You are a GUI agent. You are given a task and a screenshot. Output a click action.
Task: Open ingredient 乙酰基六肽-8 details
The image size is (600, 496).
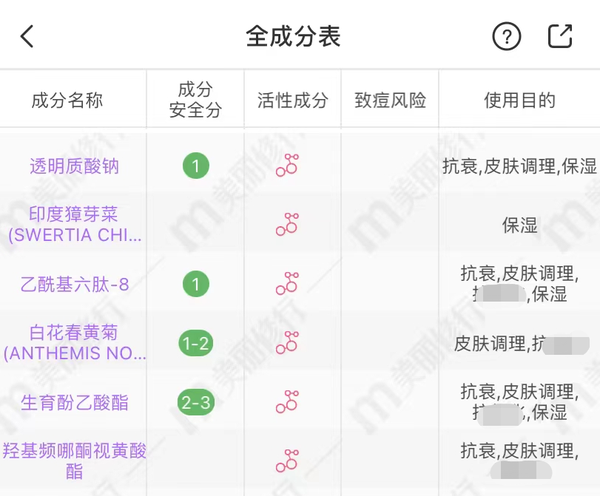pos(75,284)
